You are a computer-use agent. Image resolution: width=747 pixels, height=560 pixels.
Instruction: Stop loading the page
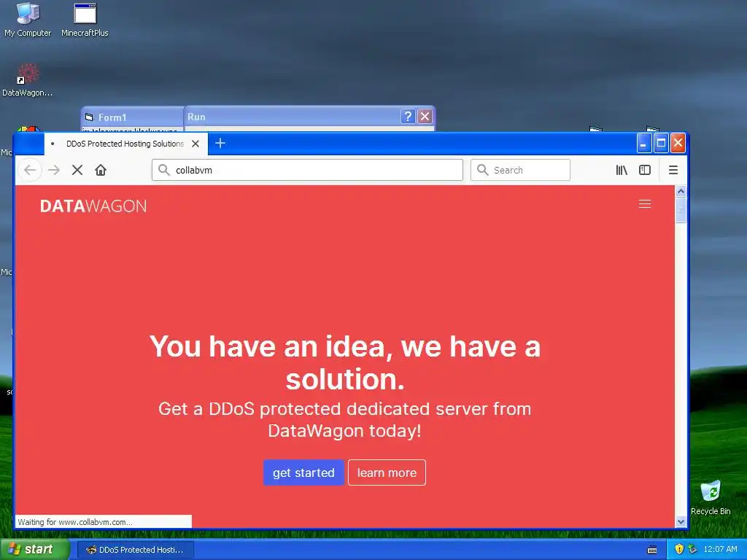[77, 170]
